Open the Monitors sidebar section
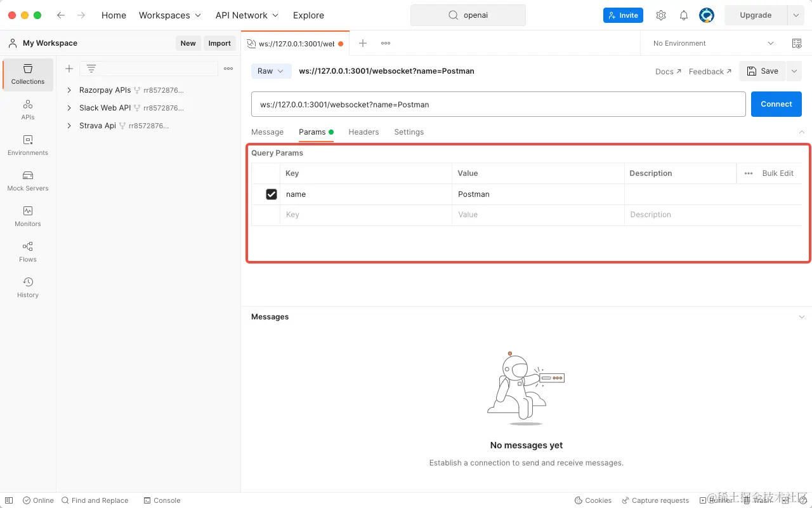The height and width of the screenshot is (508, 812). point(27,218)
